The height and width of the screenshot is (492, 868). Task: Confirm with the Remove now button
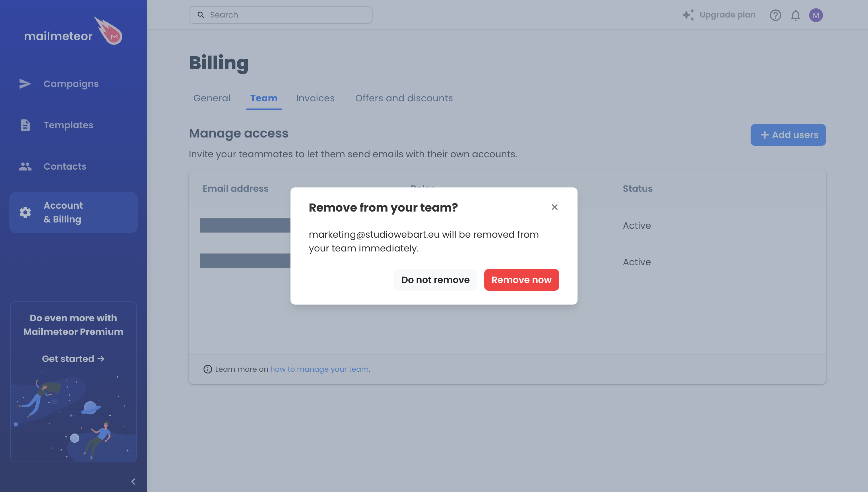(x=521, y=280)
